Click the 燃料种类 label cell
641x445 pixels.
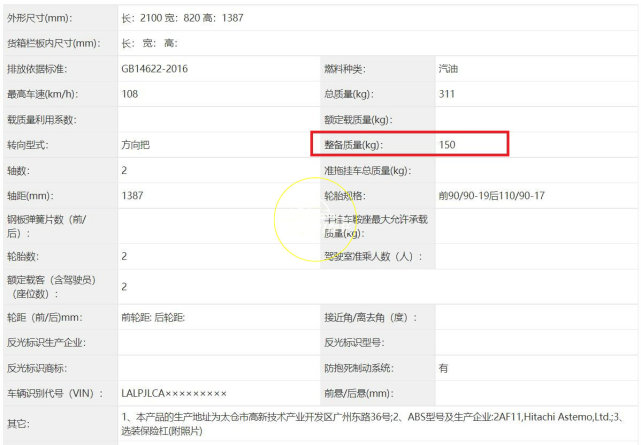pos(344,69)
